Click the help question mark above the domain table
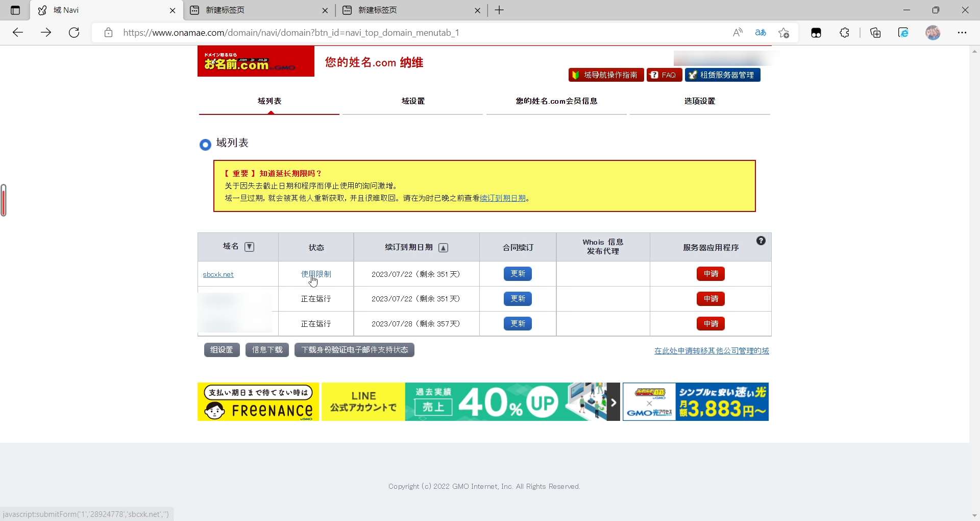This screenshot has width=980, height=521. (761, 240)
